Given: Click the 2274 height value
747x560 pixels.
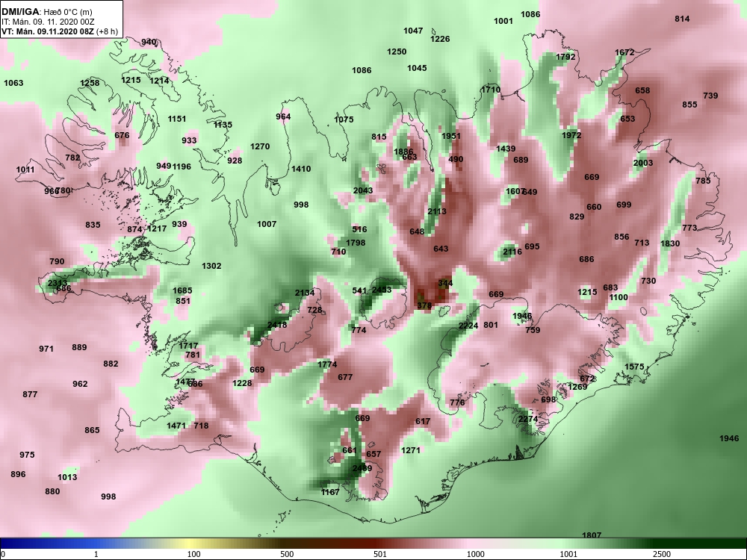Looking at the screenshot, I should pyautogui.click(x=528, y=419).
